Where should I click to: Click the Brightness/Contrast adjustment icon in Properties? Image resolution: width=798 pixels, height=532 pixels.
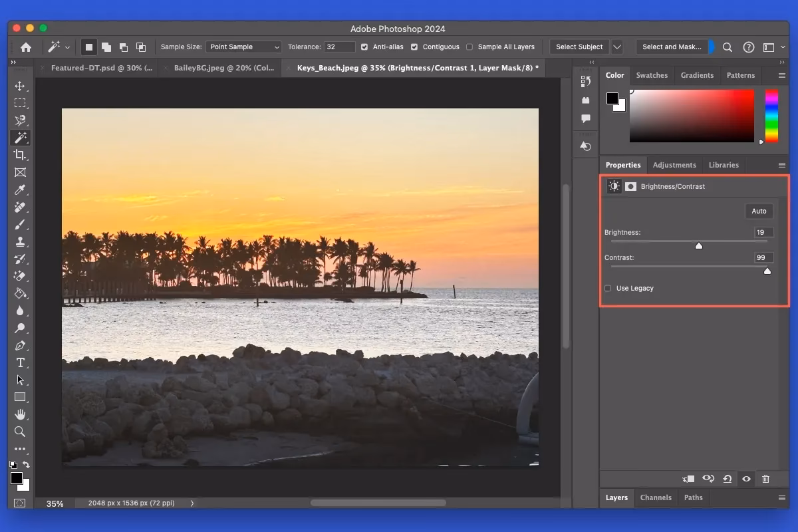pos(613,186)
